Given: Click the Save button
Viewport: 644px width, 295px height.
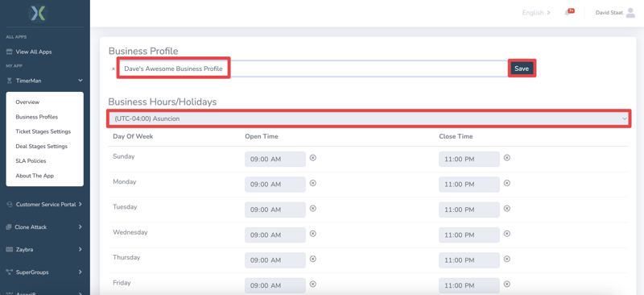Looking at the screenshot, I should click(x=522, y=69).
